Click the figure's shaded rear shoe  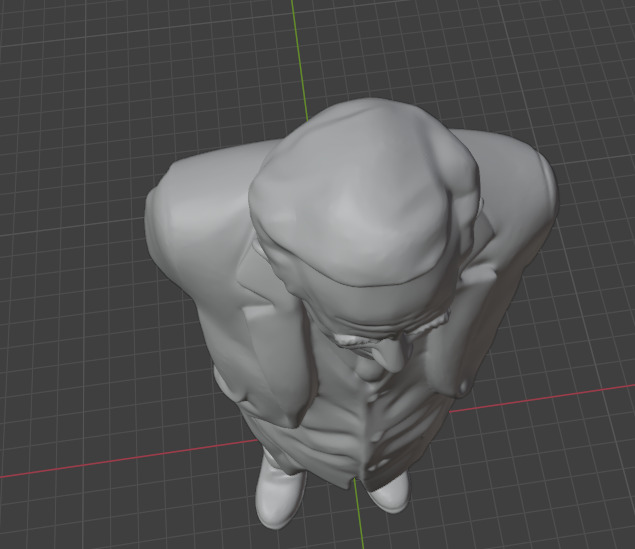(x=391, y=493)
